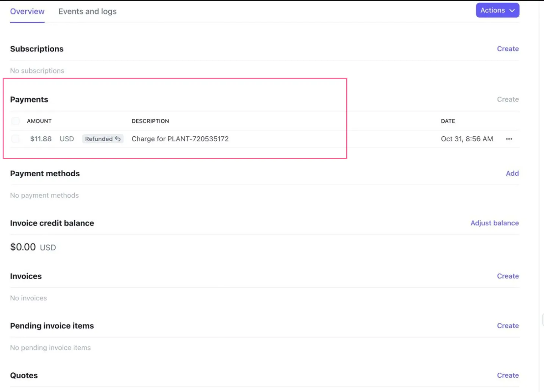The width and height of the screenshot is (544, 392).
Task: Open the Charge for PLANT-720535172 payment
Action: click(180, 139)
